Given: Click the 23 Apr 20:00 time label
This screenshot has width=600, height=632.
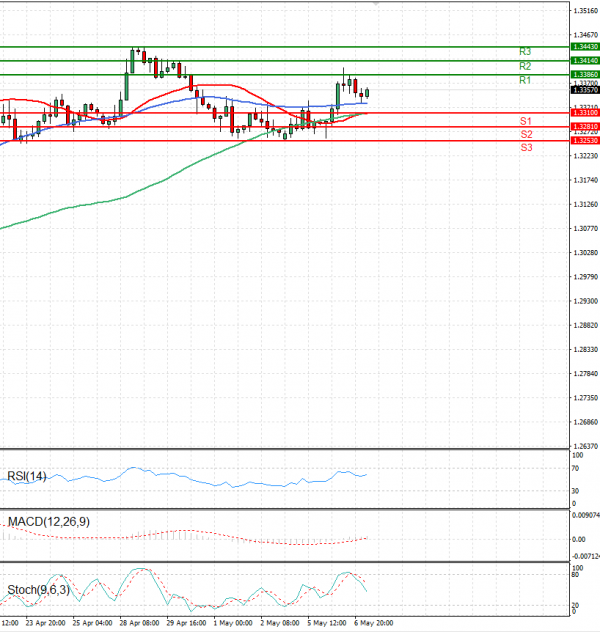Looking at the screenshot, I should tap(45, 623).
